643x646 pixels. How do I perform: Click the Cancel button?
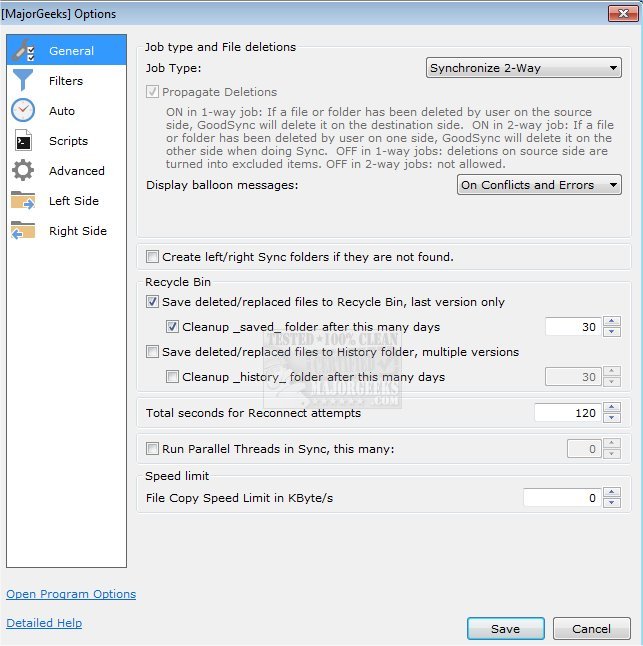pyautogui.click(x=592, y=629)
